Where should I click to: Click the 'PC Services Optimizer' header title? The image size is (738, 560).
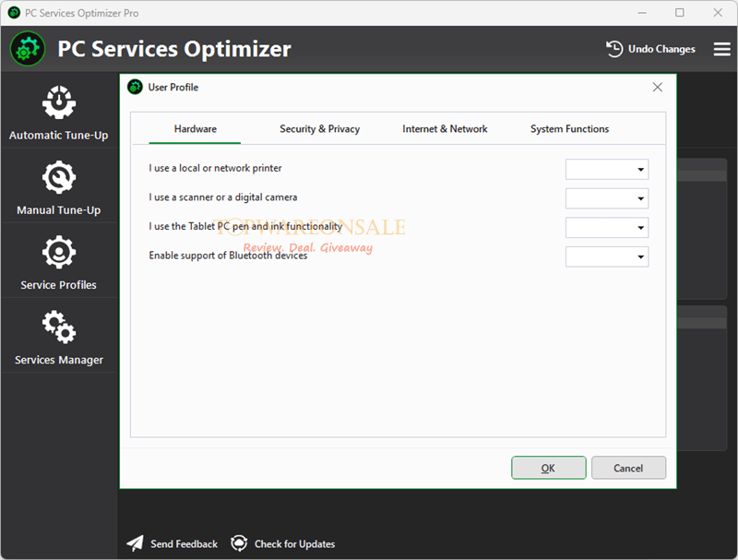click(x=174, y=49)
